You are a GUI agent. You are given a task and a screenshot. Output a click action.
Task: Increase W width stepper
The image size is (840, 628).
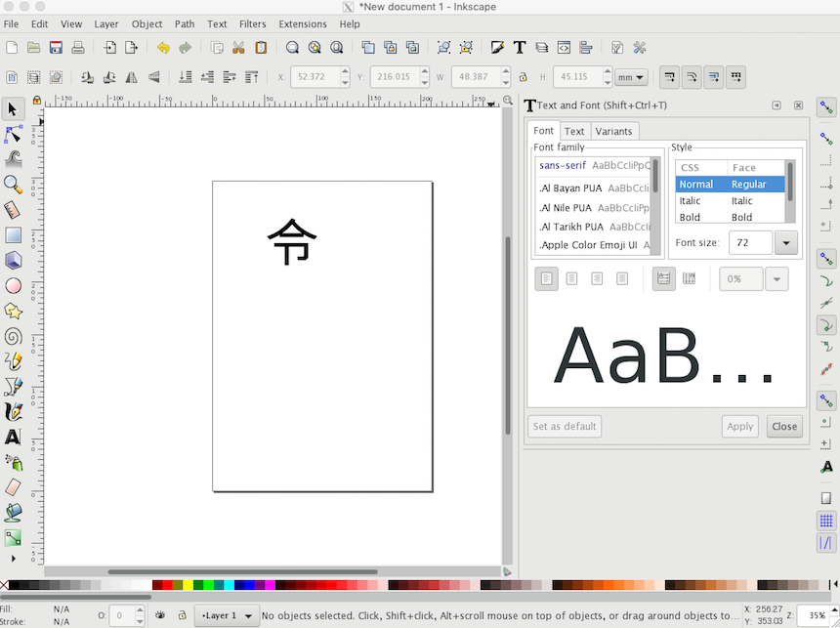click(x=506, y=71)
